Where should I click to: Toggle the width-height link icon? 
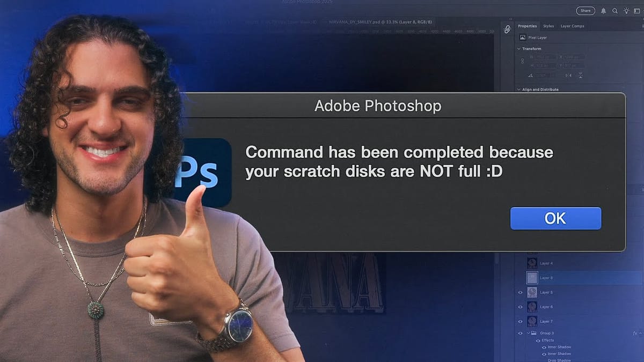click(x=523, y=62)
